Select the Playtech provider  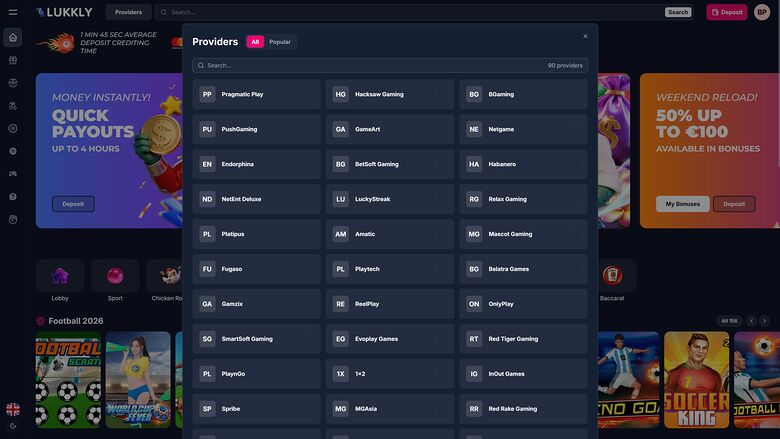[390, 269]
